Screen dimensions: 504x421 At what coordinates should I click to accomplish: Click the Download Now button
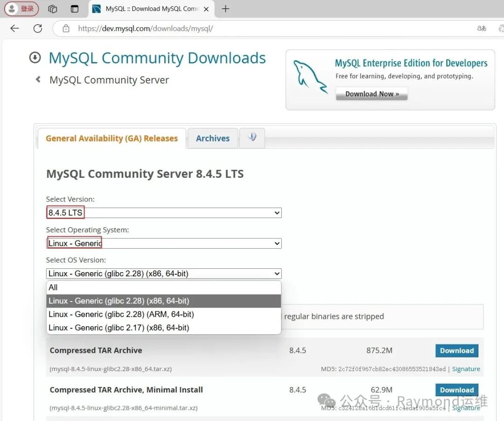click(372, 94)
